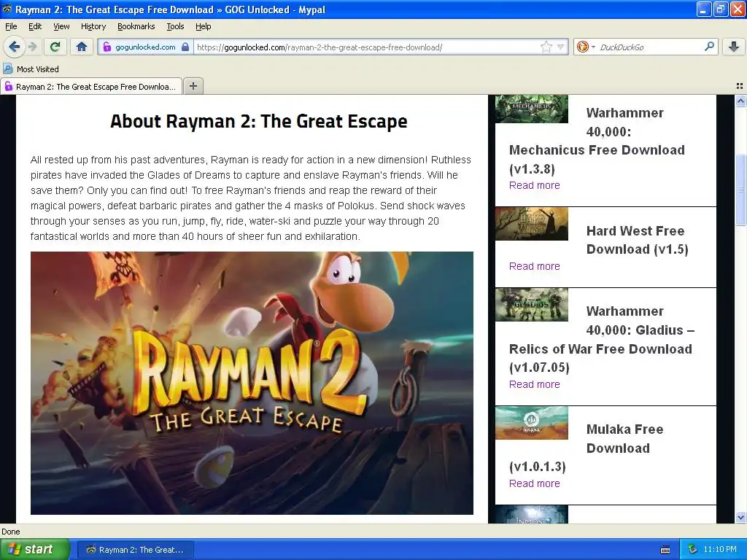Open Warhammer 40,000: Gladius Free Download link
This screenshot has height=560, width=747.
(x=602, y=340)
